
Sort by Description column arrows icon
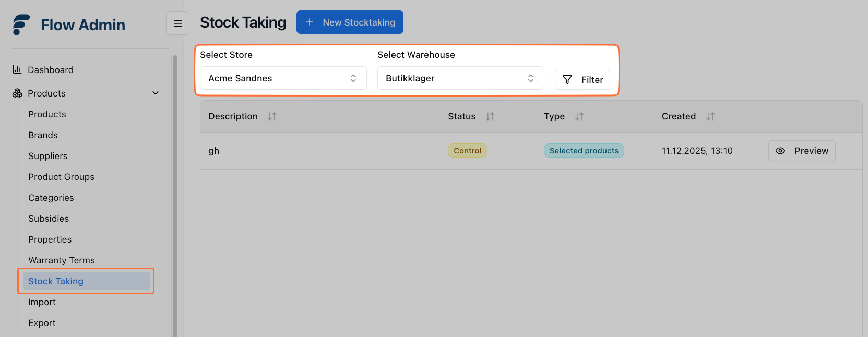[272, 116]
